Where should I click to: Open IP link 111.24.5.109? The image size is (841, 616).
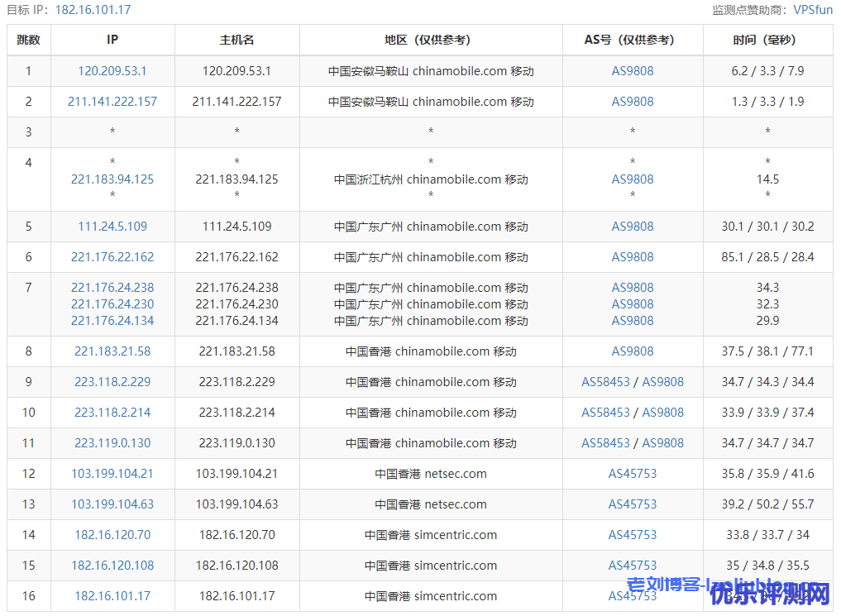point(112,227)
